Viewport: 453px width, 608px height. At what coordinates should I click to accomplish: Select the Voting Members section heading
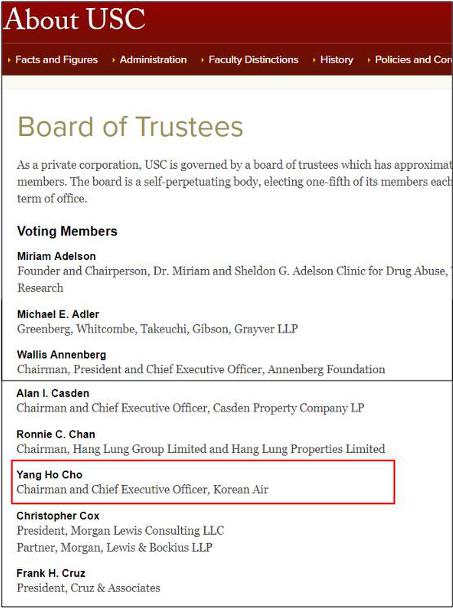coord(67,231)
